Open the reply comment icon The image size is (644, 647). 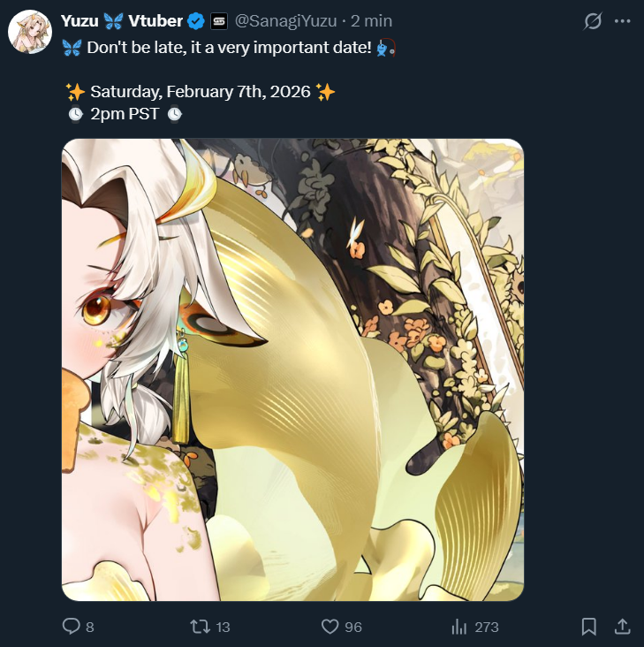[71, 626]
